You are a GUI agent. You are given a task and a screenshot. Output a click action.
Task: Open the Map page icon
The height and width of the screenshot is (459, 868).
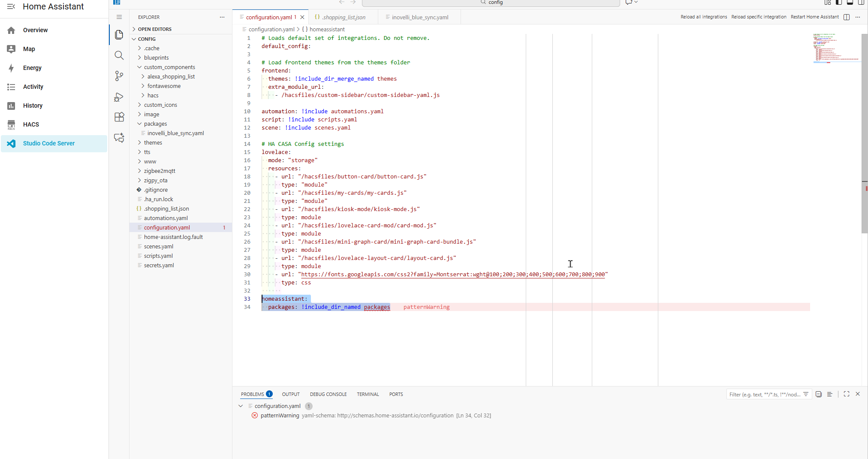[11, 49]
